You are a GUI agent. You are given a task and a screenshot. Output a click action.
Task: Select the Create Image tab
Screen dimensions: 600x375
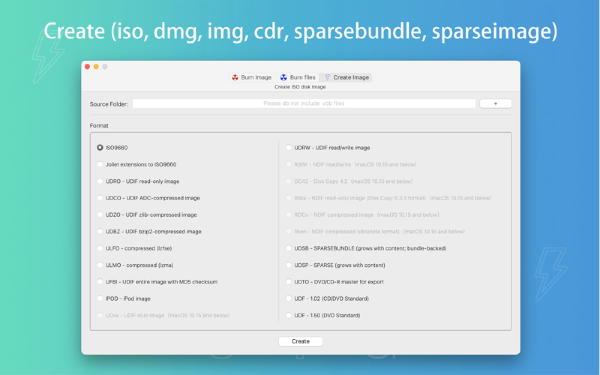[346, 77]
